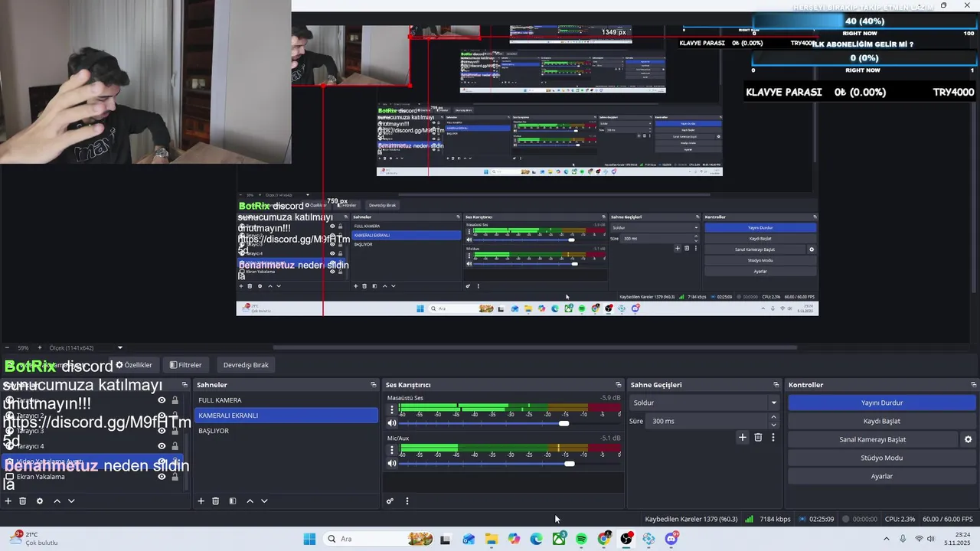Open audio mixer menu dots at panel bottom
The height and width of the screenshot is (551, 980).
pos(407,501)
